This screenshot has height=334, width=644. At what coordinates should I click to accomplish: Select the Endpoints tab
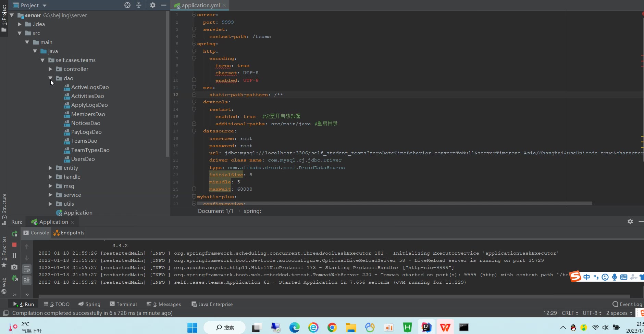pyautogui.click(x=69, y=233)
